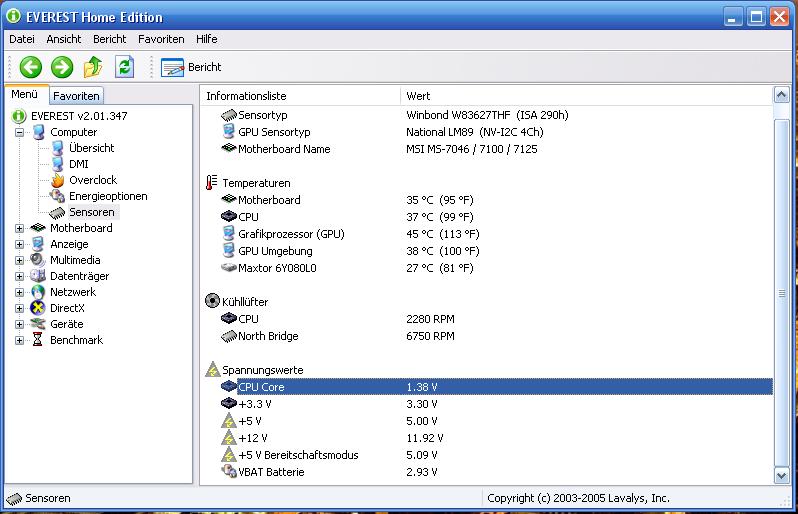The width and height of the screenshot is (798, 514).
Task: Click the DirectX X icon
Action: pos(38,308)
